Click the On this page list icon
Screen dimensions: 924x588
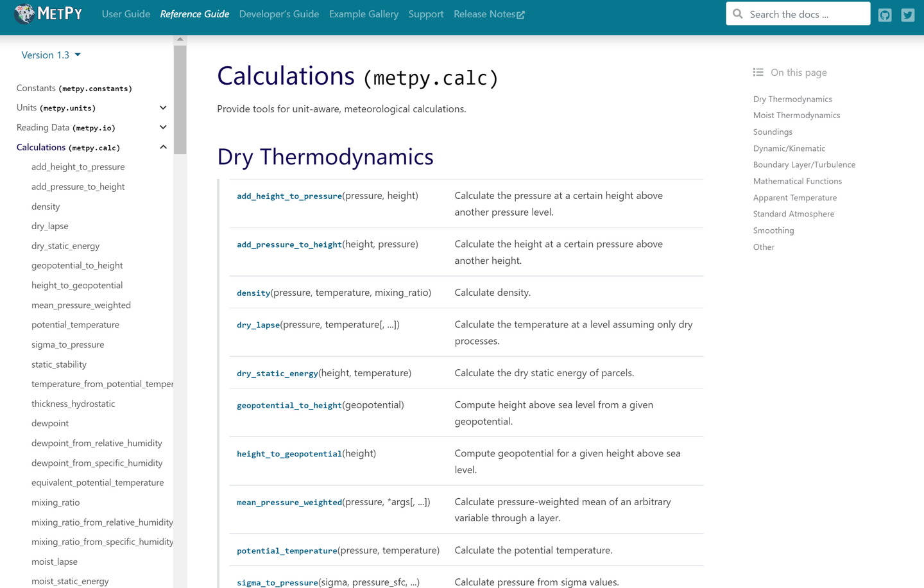pyautogui.click(x=758, y=73)
